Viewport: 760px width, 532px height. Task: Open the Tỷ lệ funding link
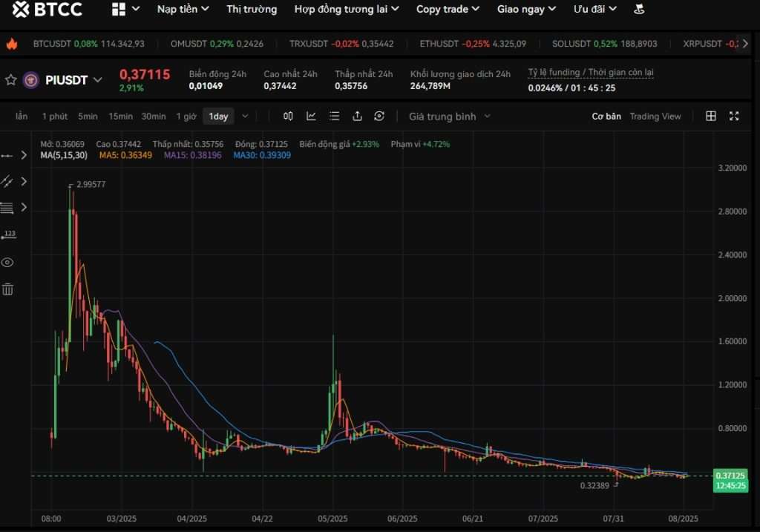(590, 72)
